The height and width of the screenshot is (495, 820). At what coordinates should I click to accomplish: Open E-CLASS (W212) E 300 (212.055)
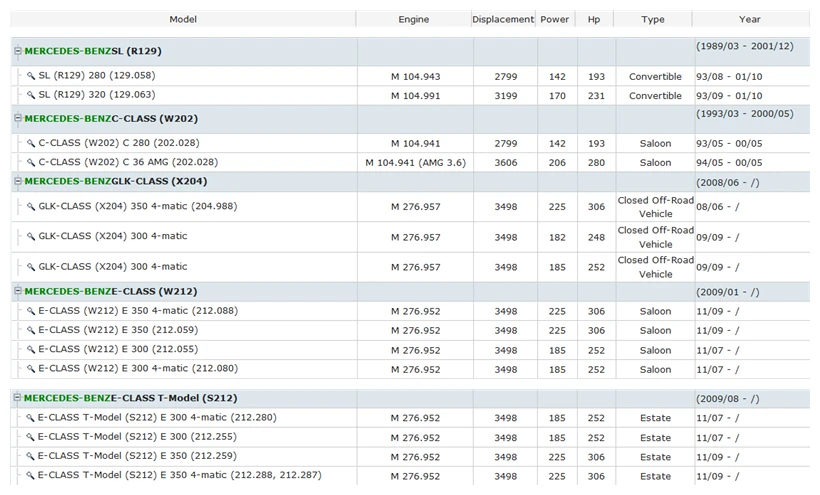coord(118,349)
